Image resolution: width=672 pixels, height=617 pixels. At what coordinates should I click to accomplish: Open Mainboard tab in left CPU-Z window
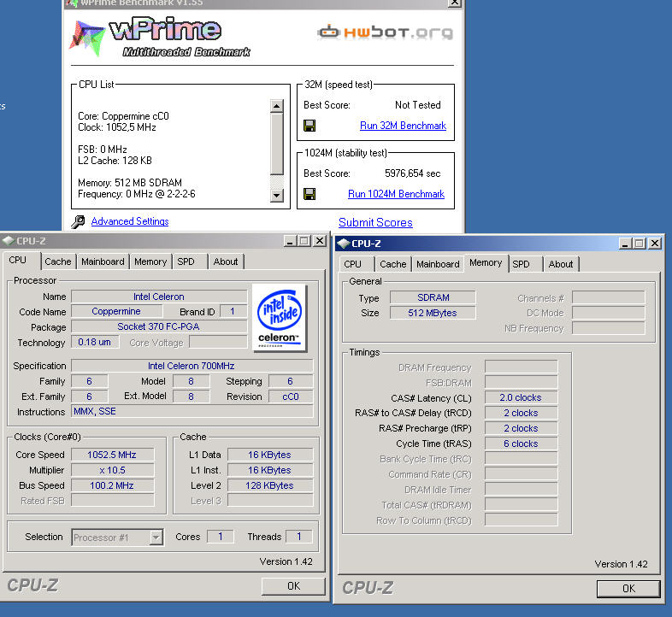tap(103, 261)
